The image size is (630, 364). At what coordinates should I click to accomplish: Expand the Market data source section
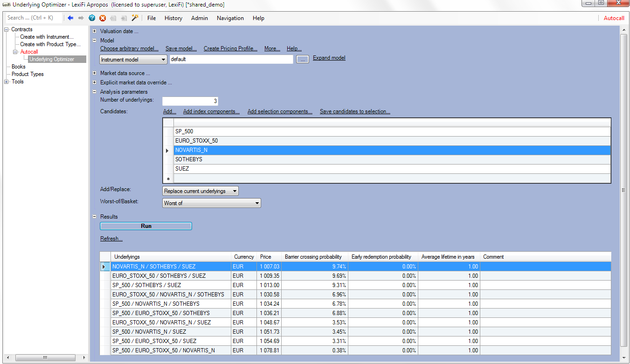[95, 73]
